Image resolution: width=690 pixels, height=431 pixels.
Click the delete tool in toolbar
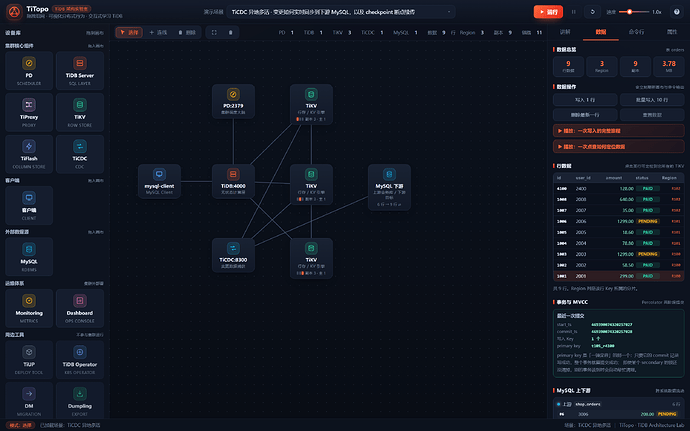click(187, 33)
